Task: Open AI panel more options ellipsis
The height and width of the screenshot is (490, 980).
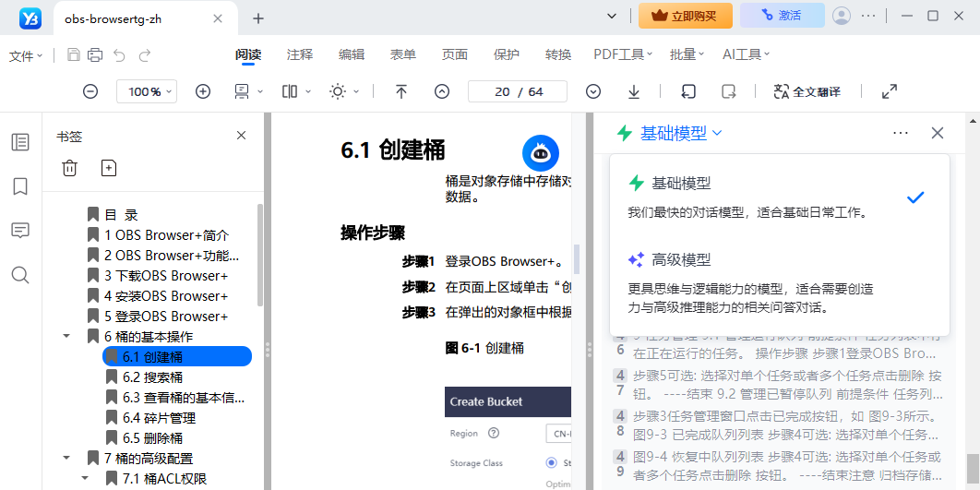Action: coord(901,133)
